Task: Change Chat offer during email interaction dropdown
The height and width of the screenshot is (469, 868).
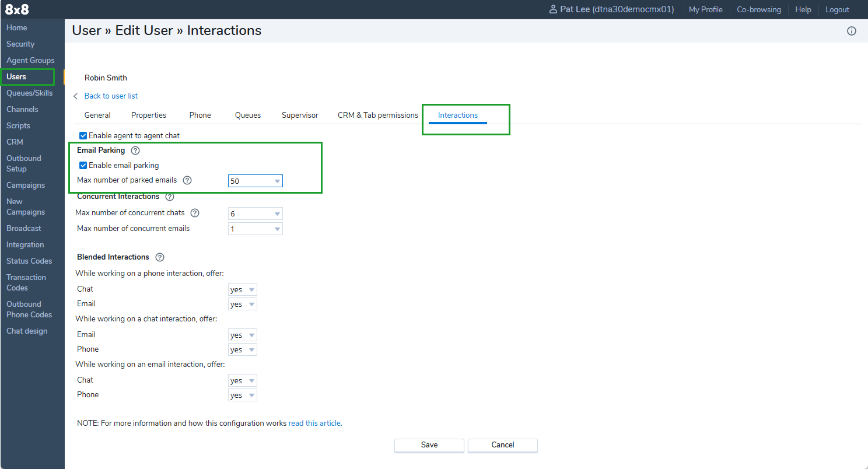Action: [243, 380]
